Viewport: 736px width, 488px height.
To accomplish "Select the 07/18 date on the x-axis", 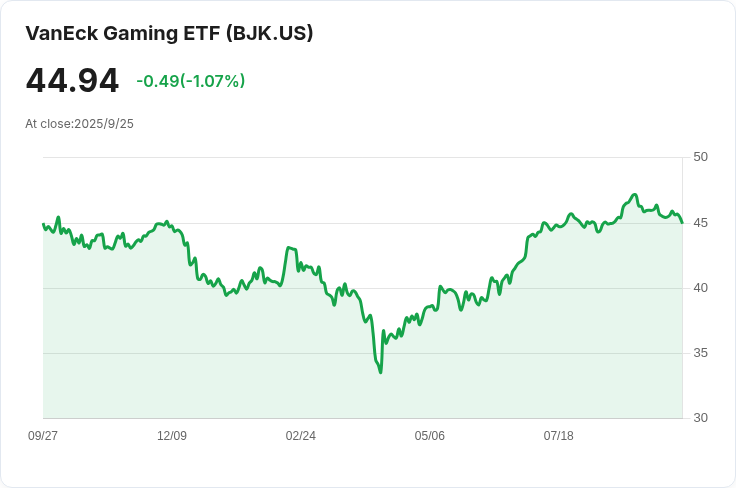I will pyautogui.click(x=558, y=436).
